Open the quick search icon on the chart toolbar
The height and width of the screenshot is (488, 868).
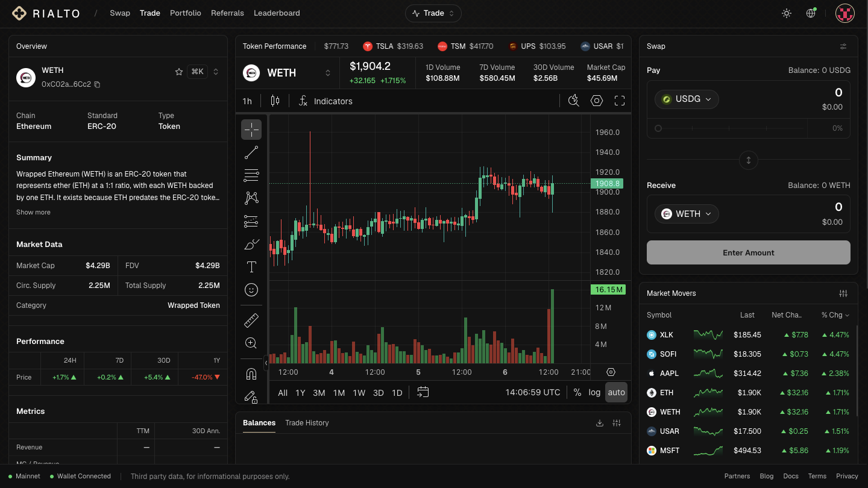pos(574,101)
